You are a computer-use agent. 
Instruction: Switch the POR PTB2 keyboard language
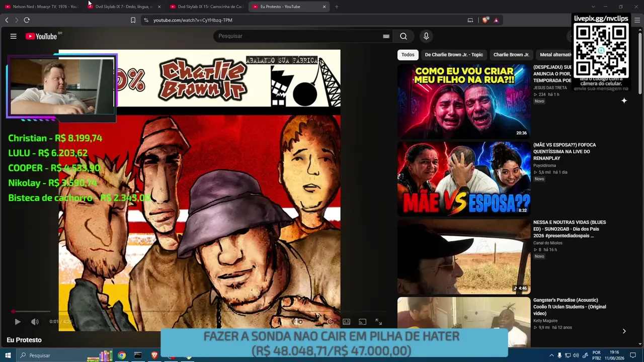coord(597,355)
